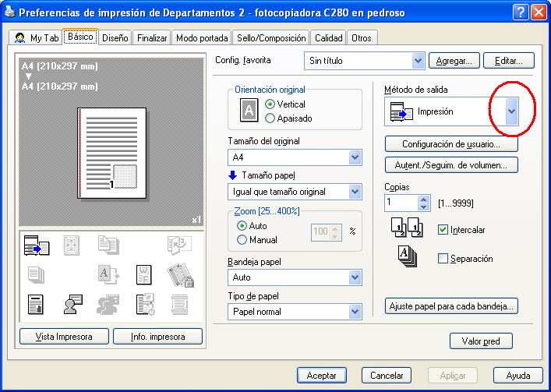Click the greyed multiple users icon

pyautogui.click(x=108, y=304)
